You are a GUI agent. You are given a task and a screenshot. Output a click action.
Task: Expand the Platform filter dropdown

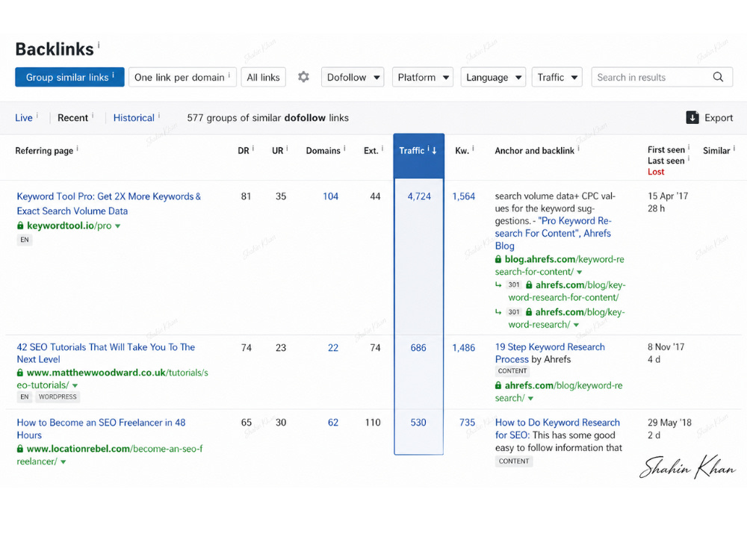(x=423, y=77)
